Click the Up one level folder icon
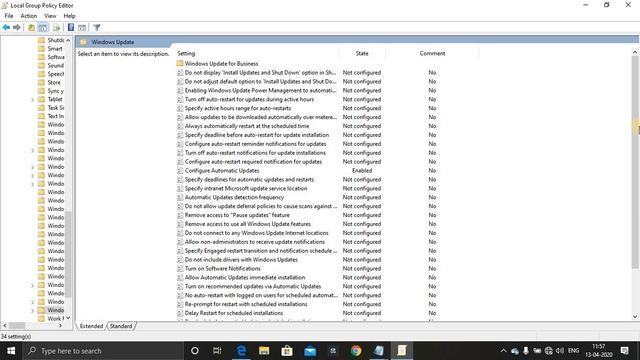Image resolution: width=640 pixels, height=360 pixels. pos(31,28)
